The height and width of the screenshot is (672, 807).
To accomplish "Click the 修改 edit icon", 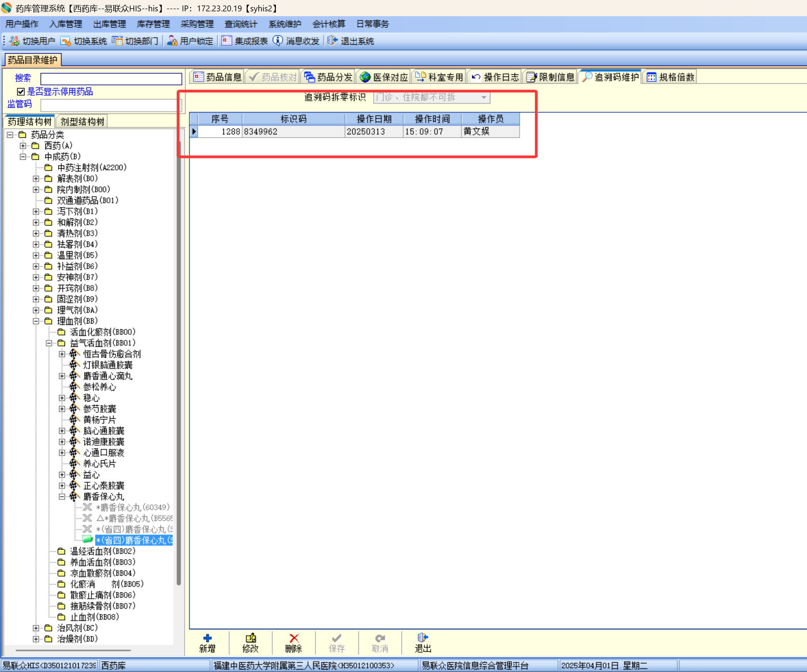I will click(x=250, y=638).
